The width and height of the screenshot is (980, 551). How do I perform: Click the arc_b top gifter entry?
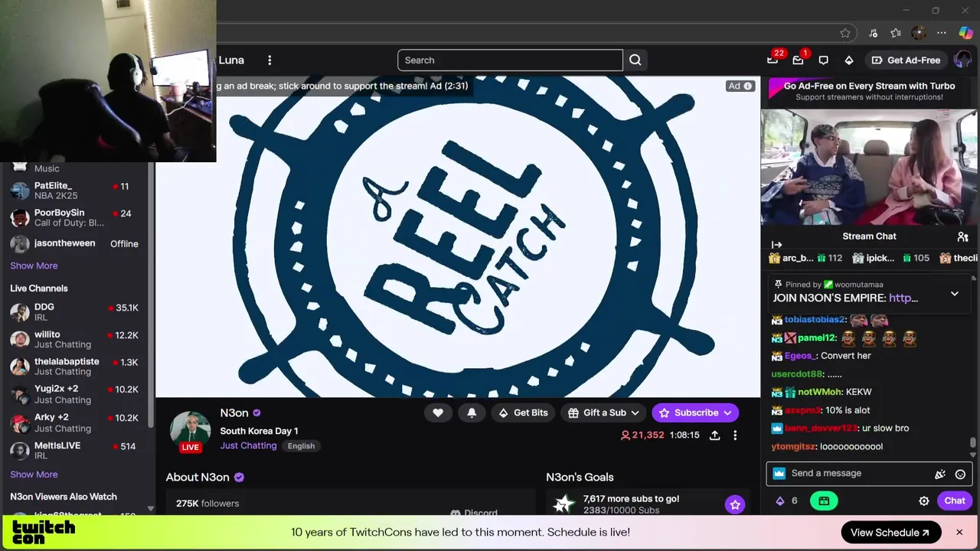(x=805, y=259)
